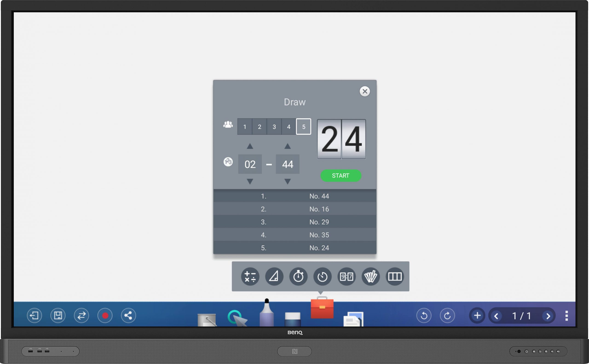Open the scoreboard tool
This screenshot has height=364, width=589.
(x=346, y=276)
